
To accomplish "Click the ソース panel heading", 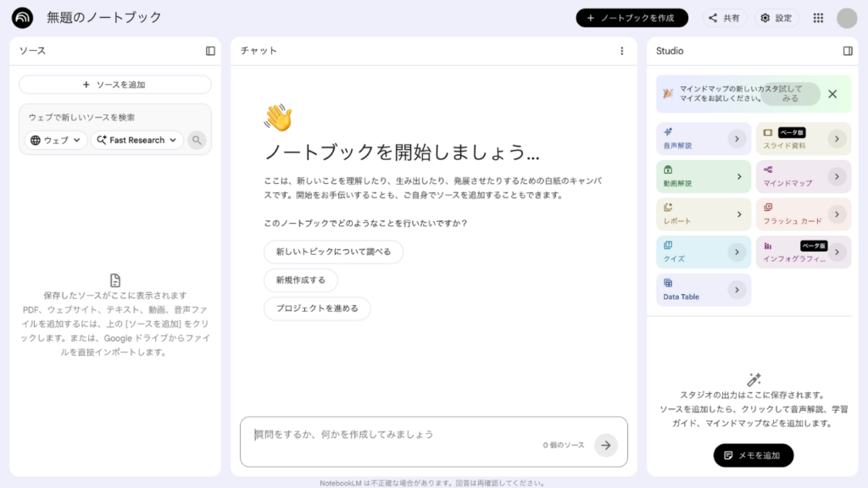I will point(33,51).
